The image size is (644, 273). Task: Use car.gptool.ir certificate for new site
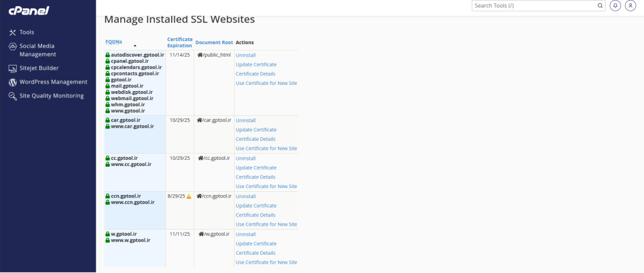pyautogui.click(x=266, y=148)
